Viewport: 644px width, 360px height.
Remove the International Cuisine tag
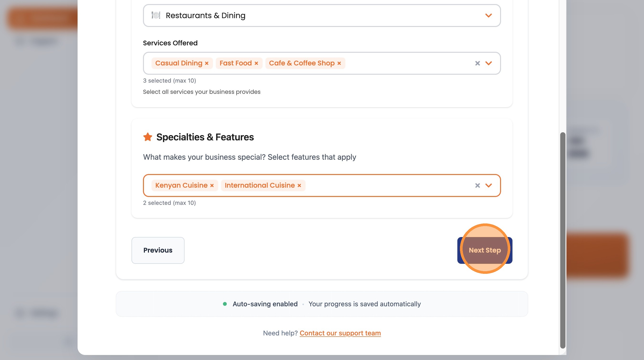299,185
